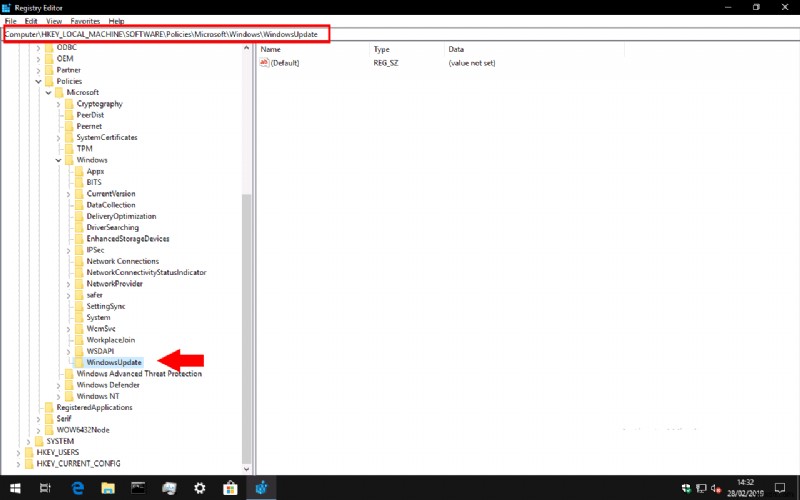This screenshot has height=500, width=800.
Task: Open File Explorer from the taskbar
Action: tap(108, 488)
